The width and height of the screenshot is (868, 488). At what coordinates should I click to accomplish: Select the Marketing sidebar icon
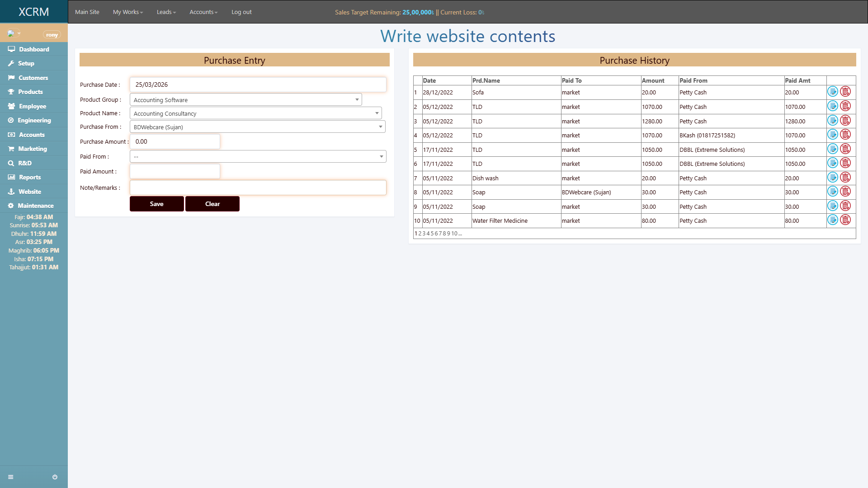point(12,149)
